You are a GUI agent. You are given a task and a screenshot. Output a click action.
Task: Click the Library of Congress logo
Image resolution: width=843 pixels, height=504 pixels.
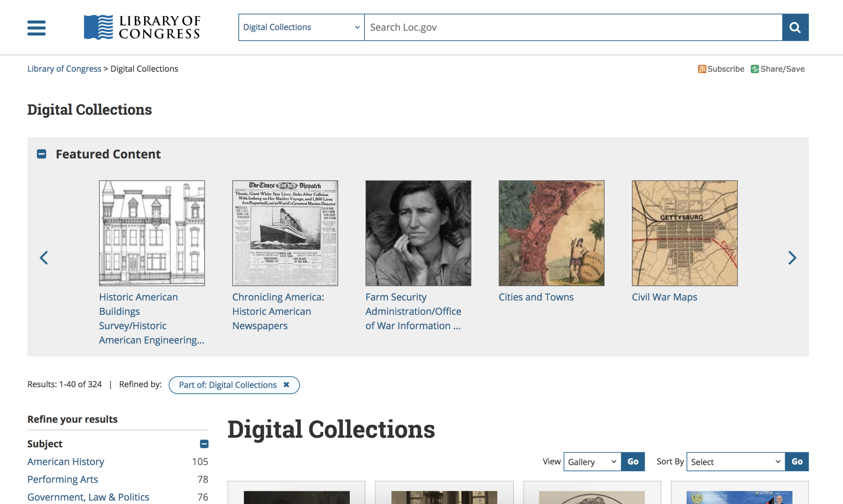[142, 27]
